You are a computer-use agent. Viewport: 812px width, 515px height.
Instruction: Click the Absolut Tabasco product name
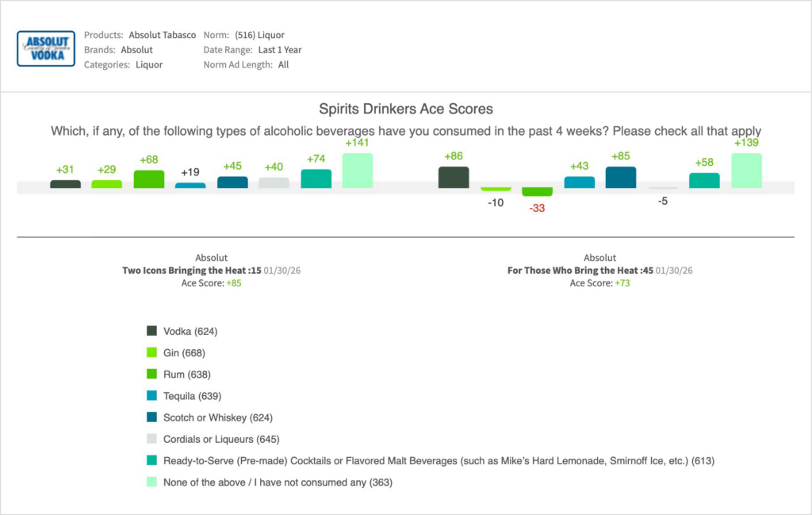pyautogui.click(x=163, y=35)
